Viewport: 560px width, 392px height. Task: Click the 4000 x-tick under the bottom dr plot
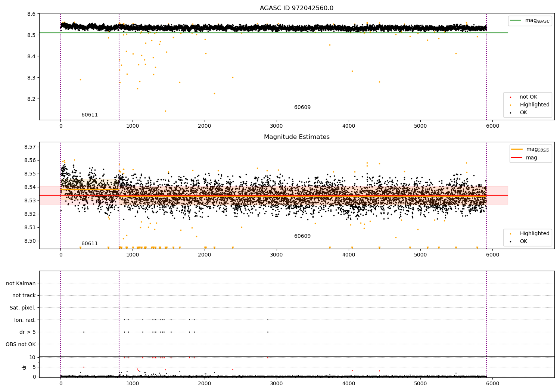(348, 383)
